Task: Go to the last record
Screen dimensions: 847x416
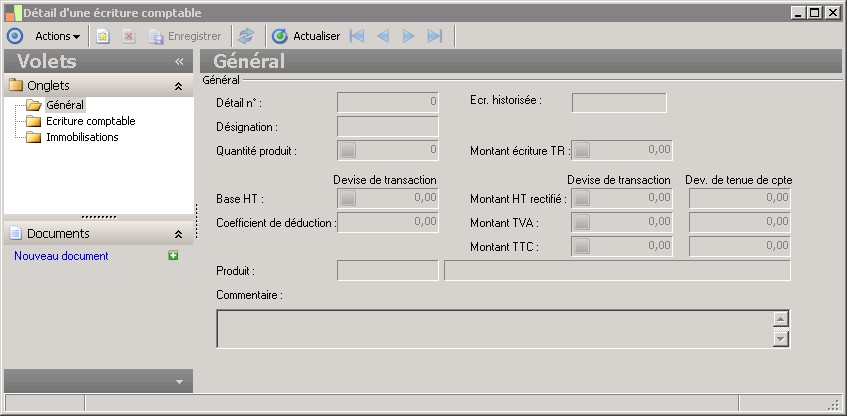Action: [435, 36]
